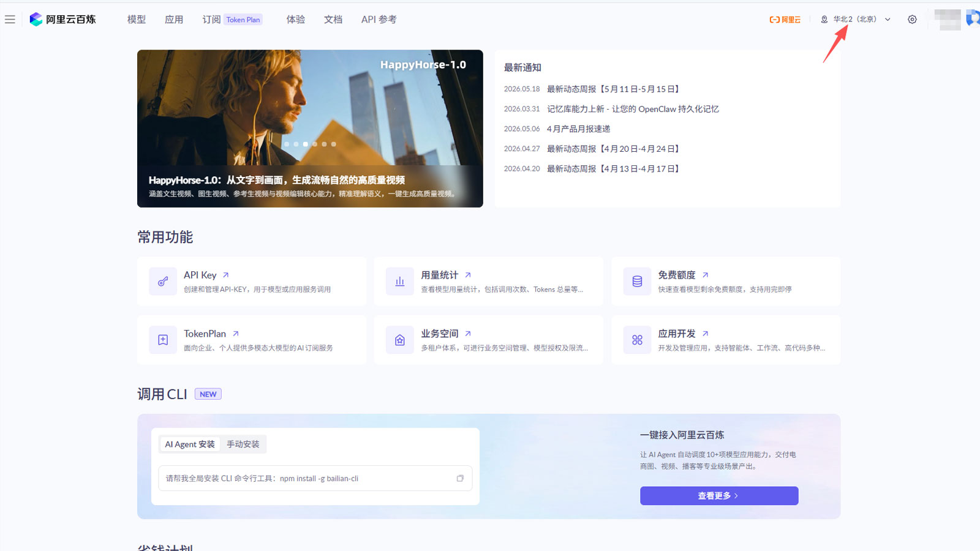This screenshot has width=980, height=551.
Task: Open the hamburger side menu
Action: (10, 20)
